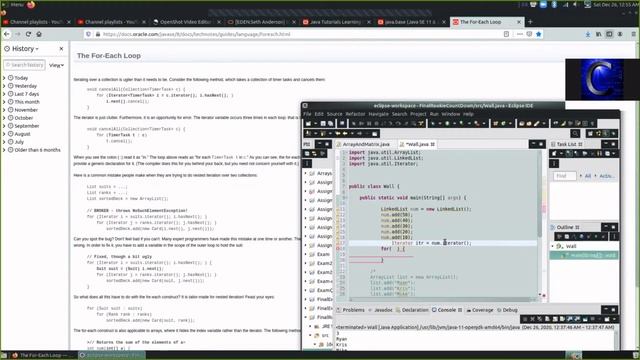Click the Save All icon in Eclipse
Image resolution: width=640 pixels, height=360 pixels.
[x=331, y=123]
